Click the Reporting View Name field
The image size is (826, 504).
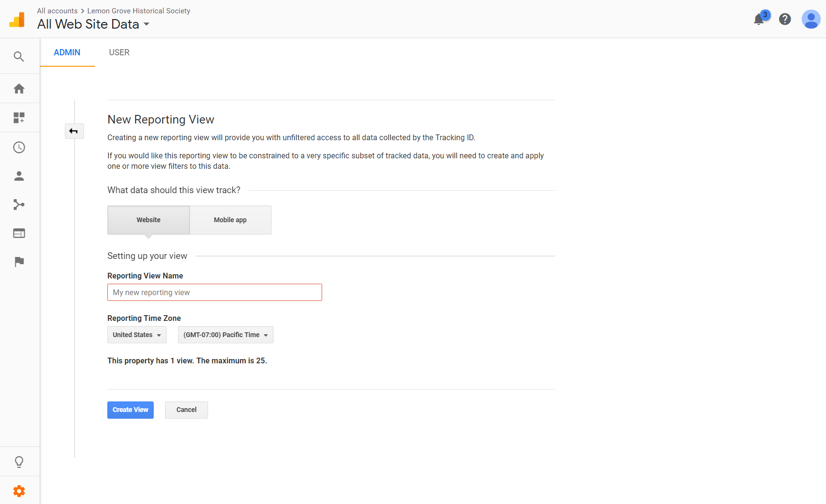[x=215, y=292]
